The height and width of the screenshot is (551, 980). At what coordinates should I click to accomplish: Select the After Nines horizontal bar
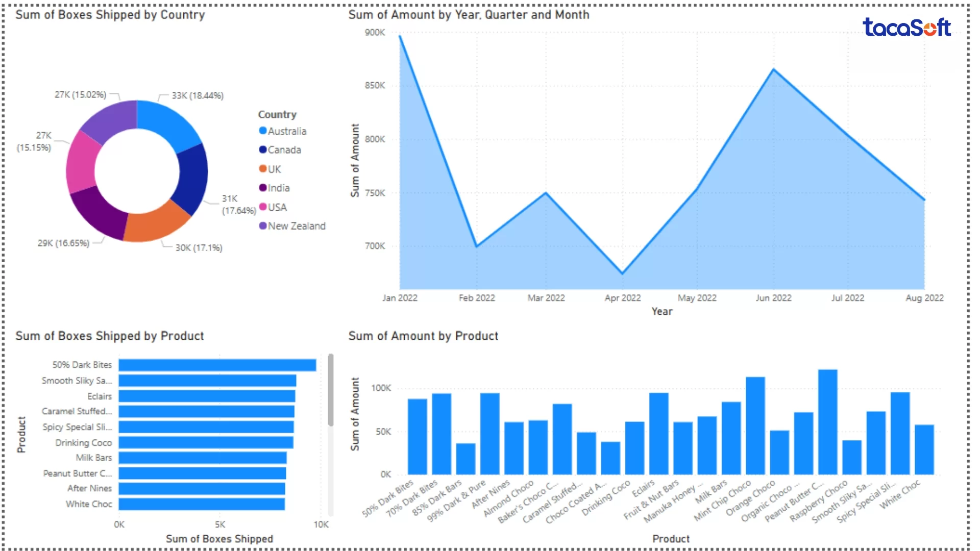click(x=202, y=488)
